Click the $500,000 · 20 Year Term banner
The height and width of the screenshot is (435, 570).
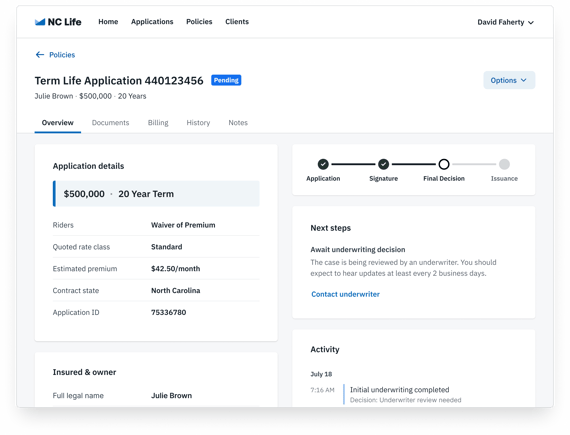(x=156, y=194)
